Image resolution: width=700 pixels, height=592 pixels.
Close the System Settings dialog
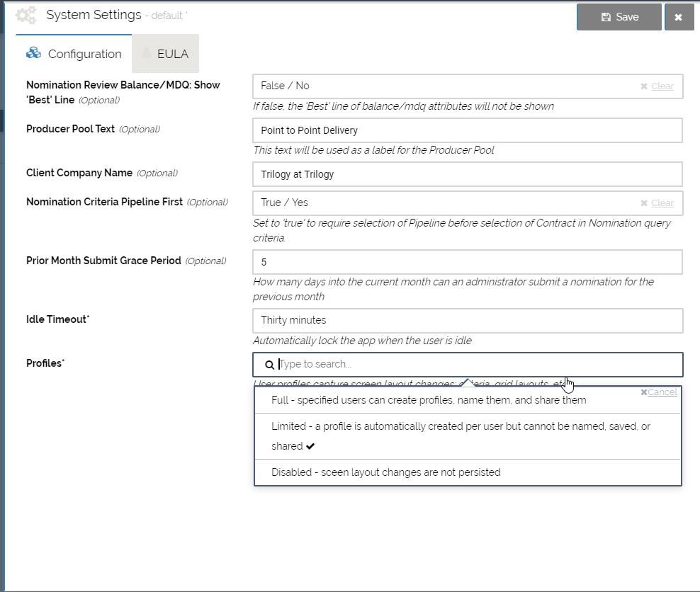679,17
